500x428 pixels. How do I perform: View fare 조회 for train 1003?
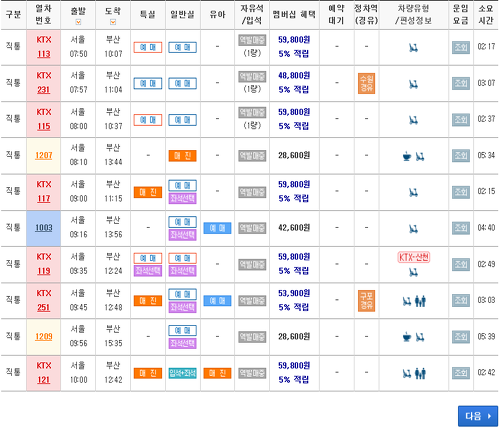461,228
